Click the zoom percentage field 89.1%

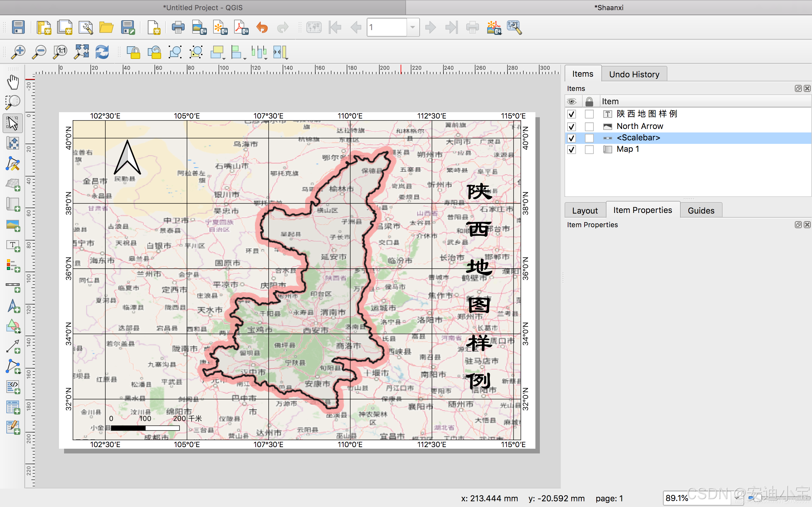pyautogui.click(x=677, y=498)
